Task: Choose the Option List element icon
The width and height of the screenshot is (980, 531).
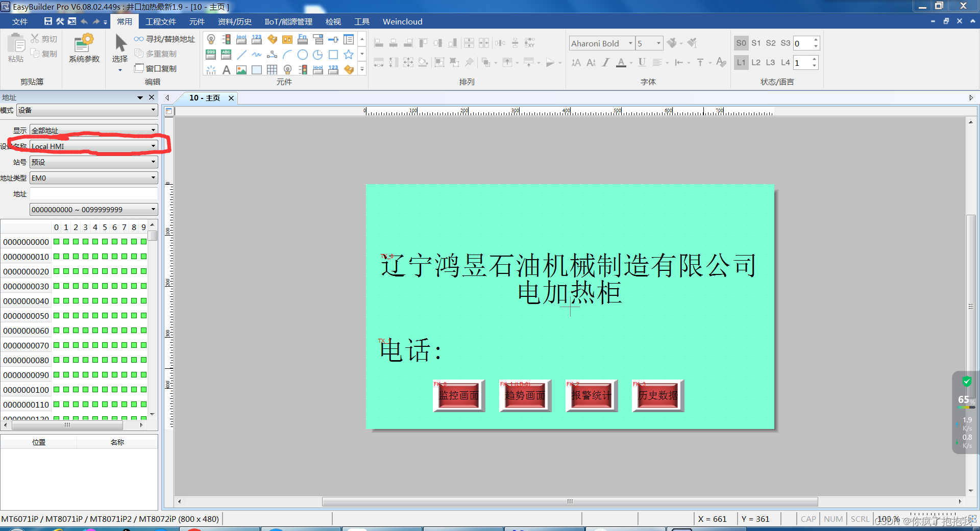Action: point(349,39)
